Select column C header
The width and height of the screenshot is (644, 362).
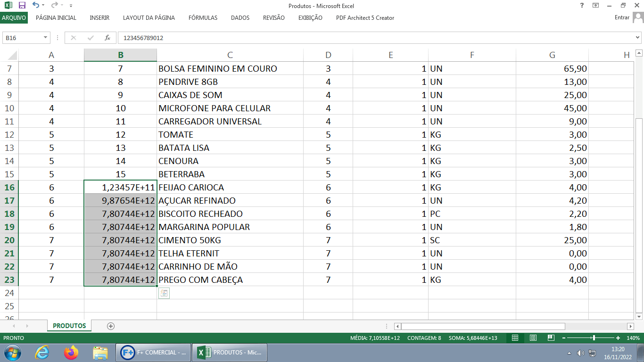coord(230,55)
